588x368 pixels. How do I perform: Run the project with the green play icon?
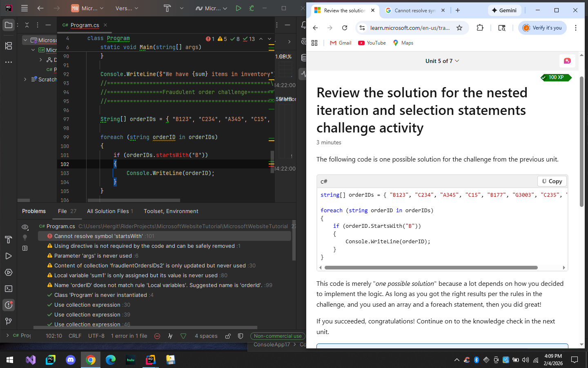click(x=238, y=8)
